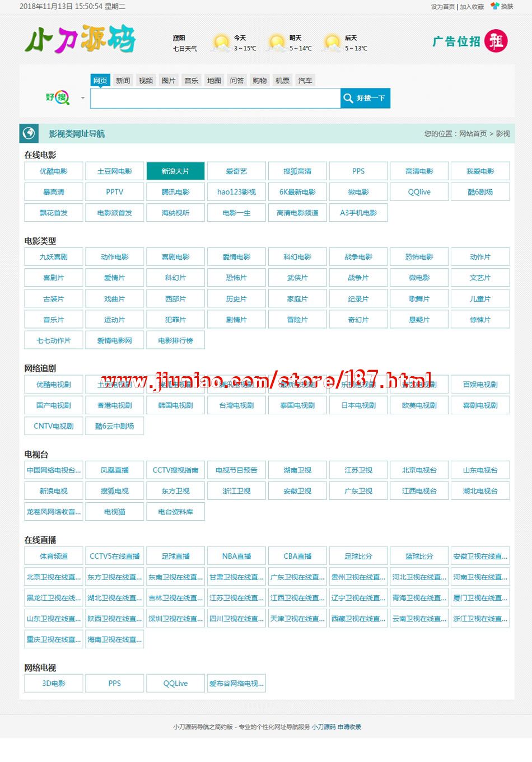Open the 儿童片 link
This screenshot has height=762, width=532.
point(480,299)
